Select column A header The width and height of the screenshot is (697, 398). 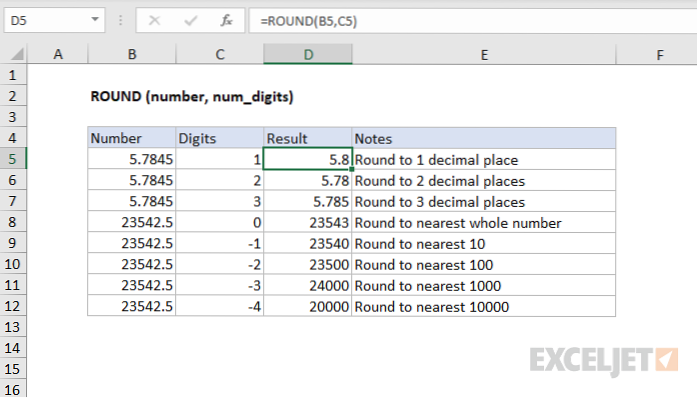[58, 54]
